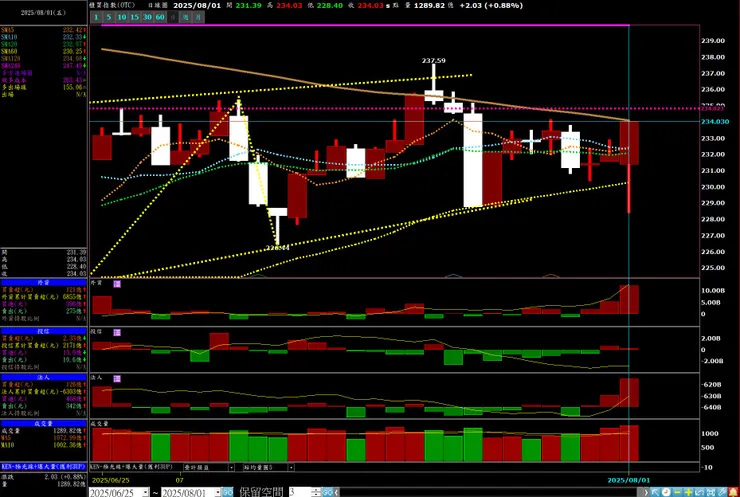
Task: Click the 2025/08/01 date marker on time axis
Action: click(628, 480)
